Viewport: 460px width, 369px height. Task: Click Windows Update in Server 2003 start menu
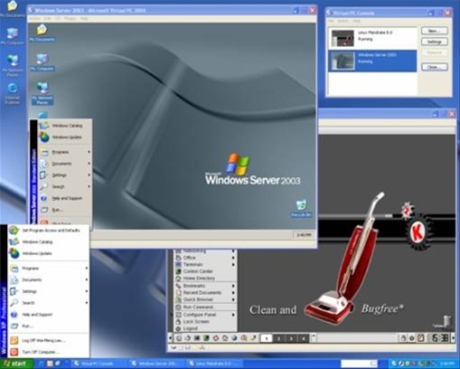click(65, 137)
